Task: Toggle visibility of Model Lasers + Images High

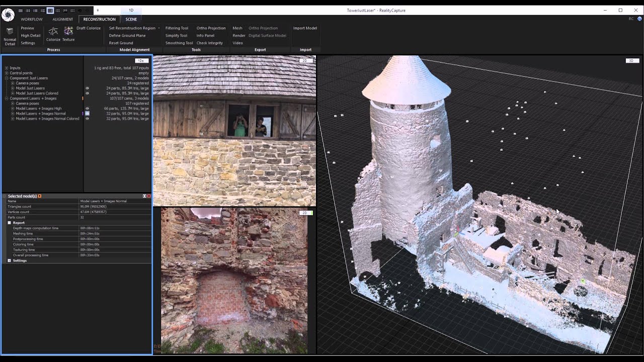Action: coord(87,108)
